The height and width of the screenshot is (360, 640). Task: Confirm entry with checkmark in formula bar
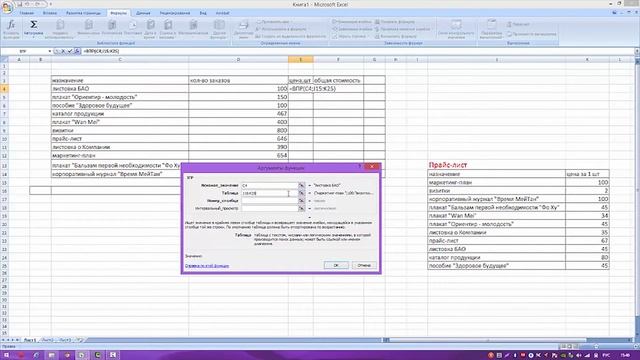tap(70, 51)
